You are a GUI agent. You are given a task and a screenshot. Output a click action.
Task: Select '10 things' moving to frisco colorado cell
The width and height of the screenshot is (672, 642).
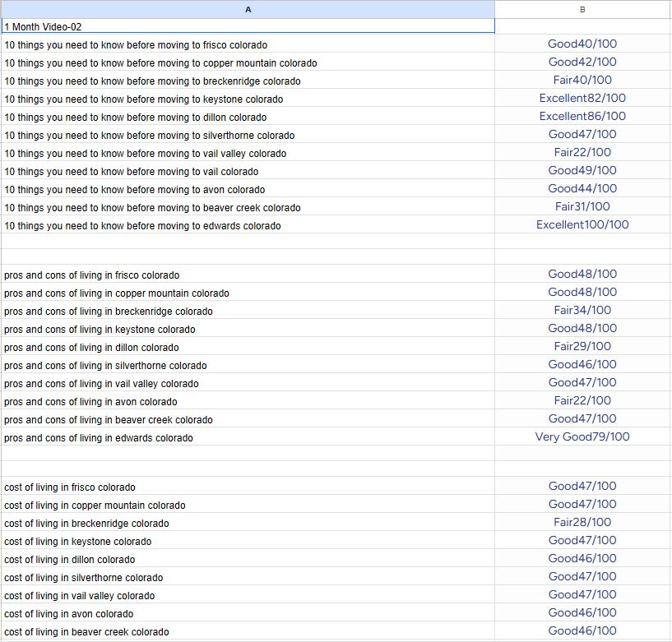[136, 45]
